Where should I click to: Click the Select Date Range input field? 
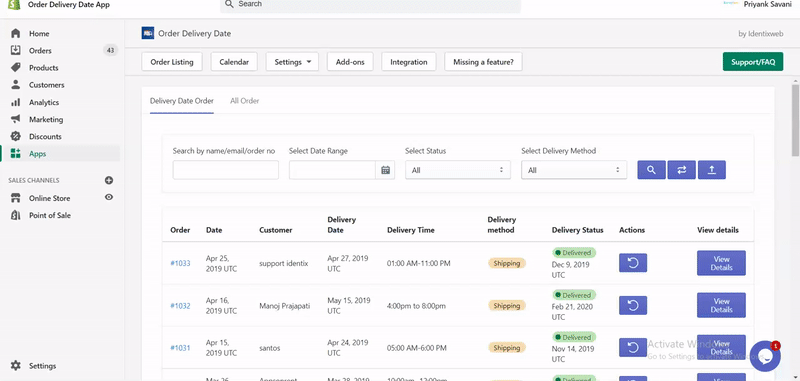pyautogui.click(x=333, y=170)
